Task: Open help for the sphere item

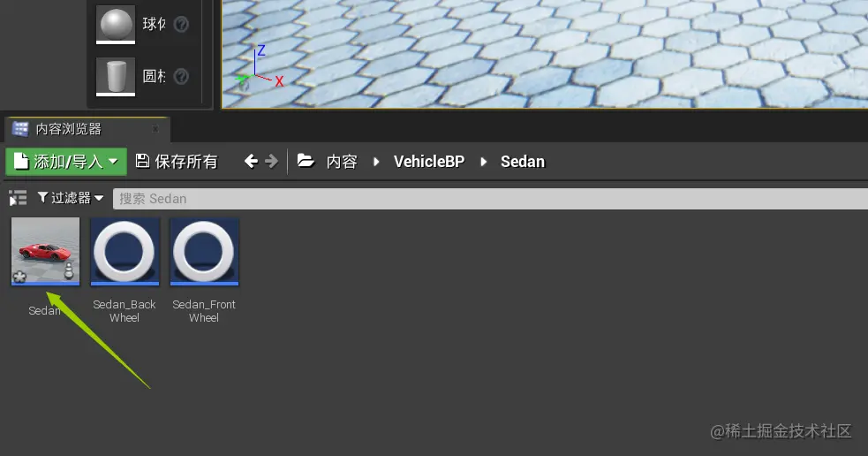Action: click(x=181, y=25)
